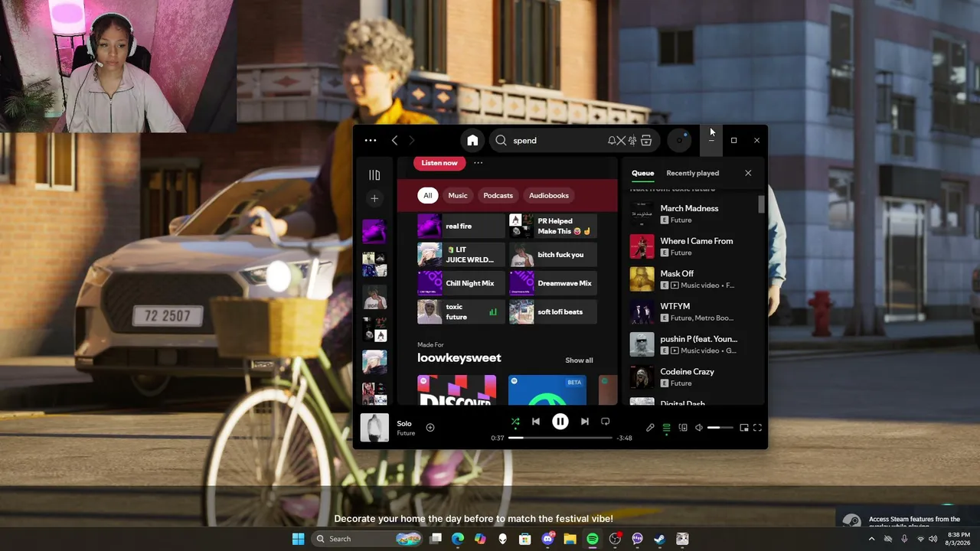Screen dimensions: 980x551
Task: Select the All filter chip
Action: click(428, 196)
